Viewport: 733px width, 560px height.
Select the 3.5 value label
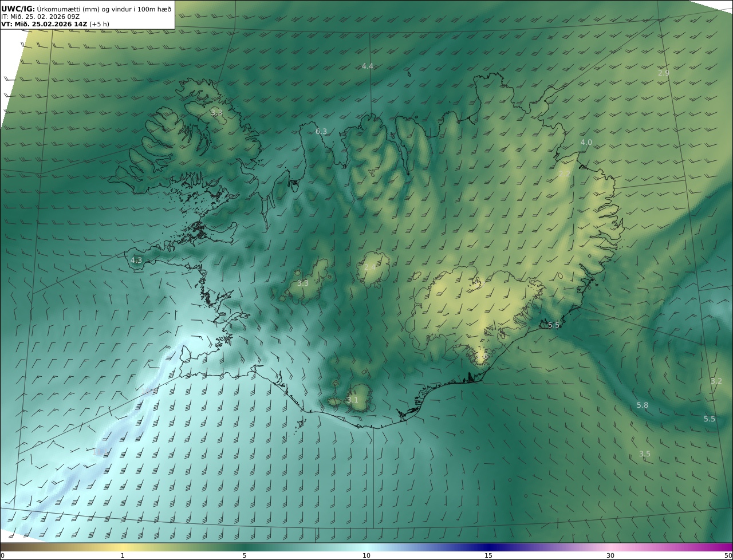(645, 454)
